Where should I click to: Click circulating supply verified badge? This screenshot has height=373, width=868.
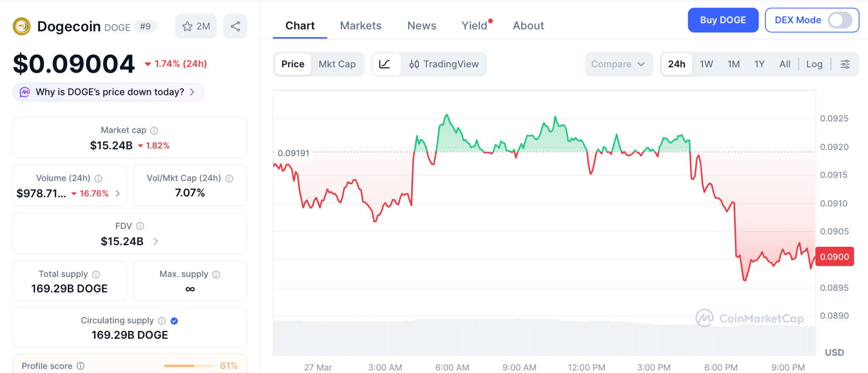(x=174, y=321)
